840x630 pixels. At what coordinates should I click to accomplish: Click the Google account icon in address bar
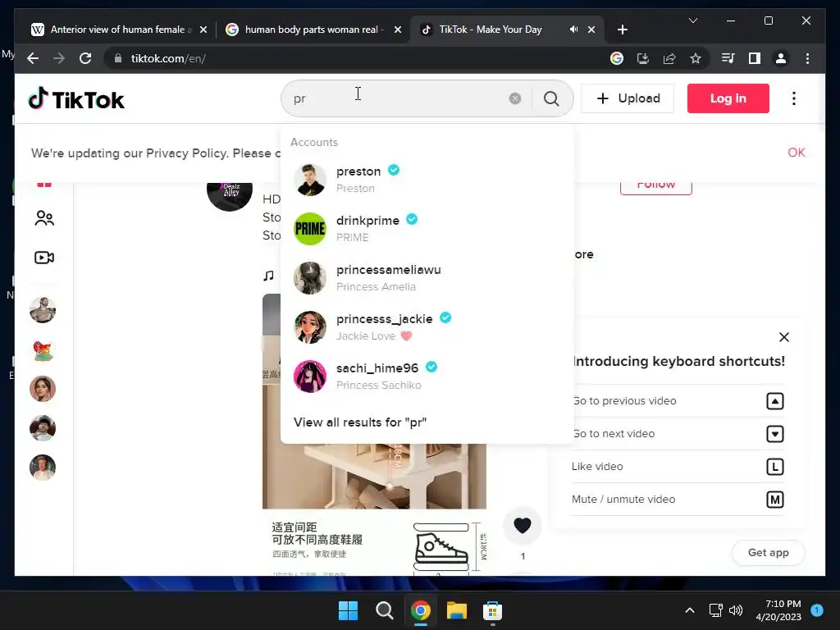pyautogui.click(x=617, y=58)
